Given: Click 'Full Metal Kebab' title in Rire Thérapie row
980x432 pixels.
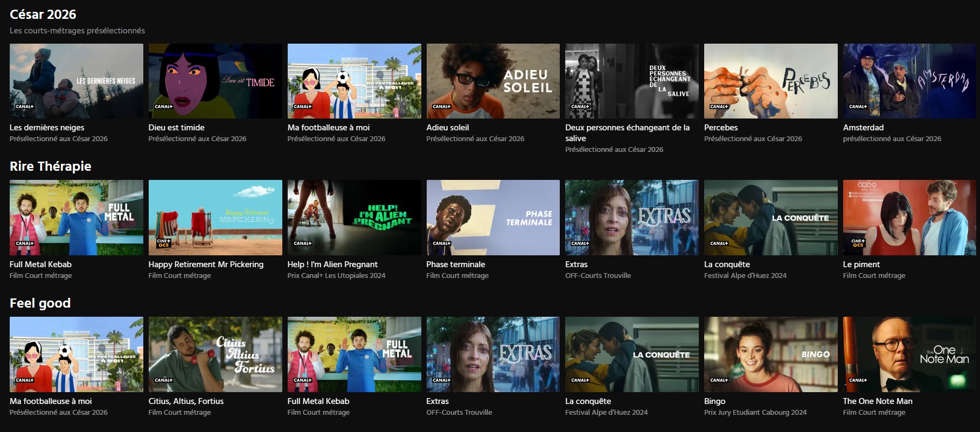Looking at the screenshot, I should coord(40,264).
